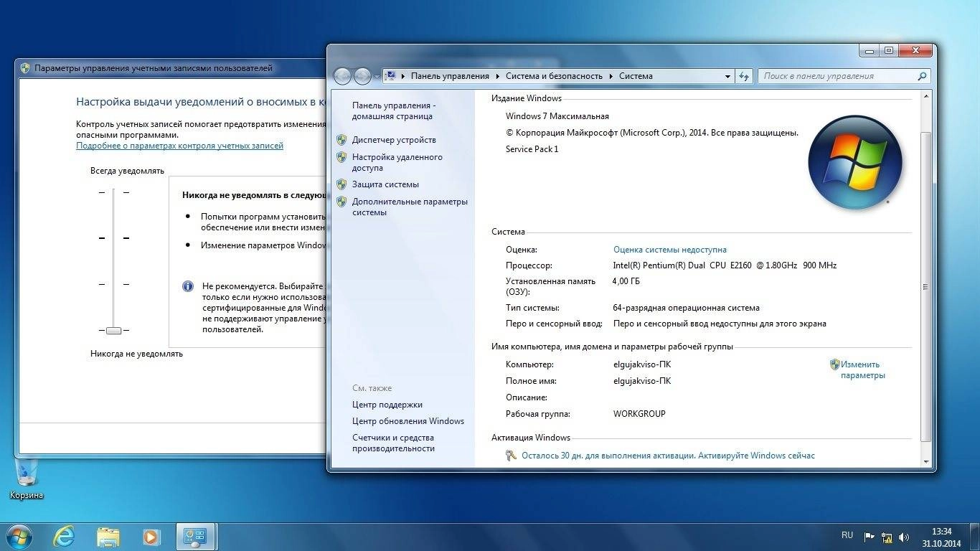Screen dimensions: 980x551
Task: Click the Никогда не уведомлять slider label
Action: click(136, 354)
